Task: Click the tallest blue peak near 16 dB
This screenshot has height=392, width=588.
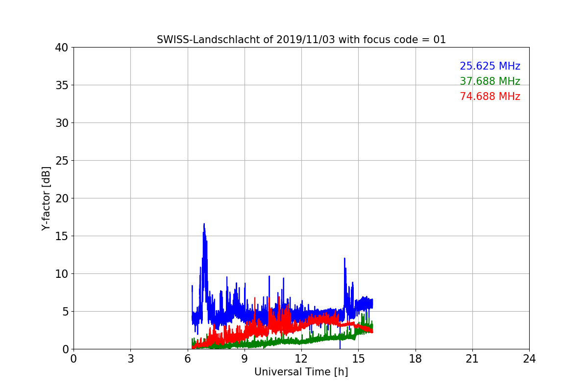Action: coord(204,224)
